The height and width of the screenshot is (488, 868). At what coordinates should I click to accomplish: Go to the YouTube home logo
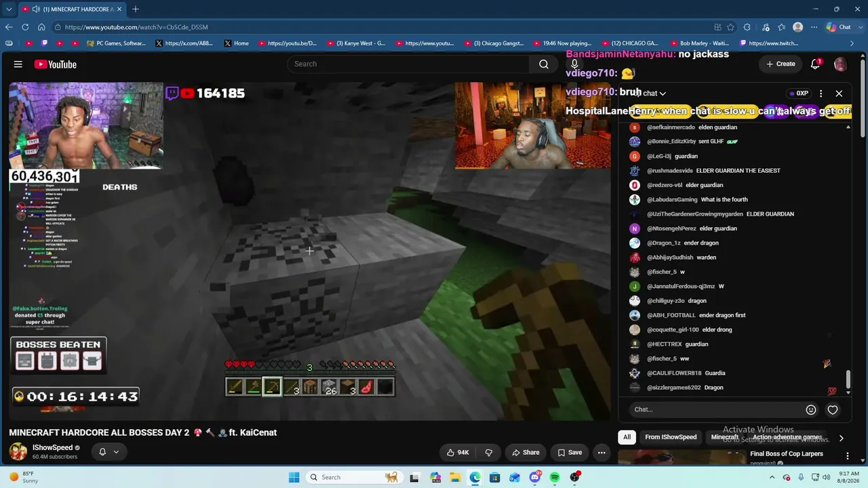(x=56, y=64)
